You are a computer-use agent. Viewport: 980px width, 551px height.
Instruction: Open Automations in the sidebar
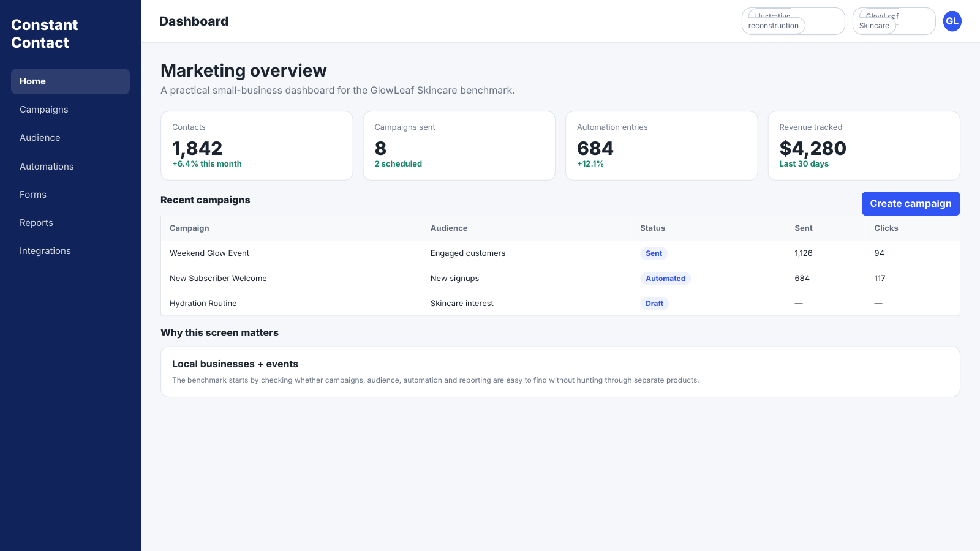70,167
